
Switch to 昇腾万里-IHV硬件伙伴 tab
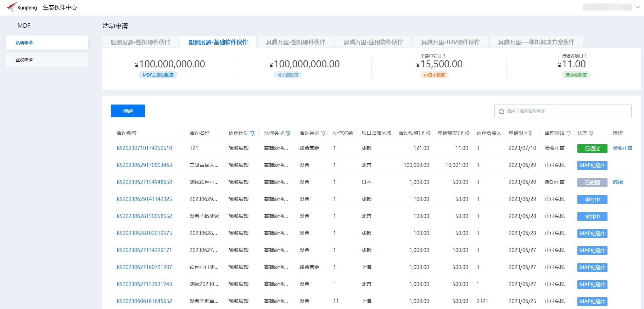tap(450, 42)
